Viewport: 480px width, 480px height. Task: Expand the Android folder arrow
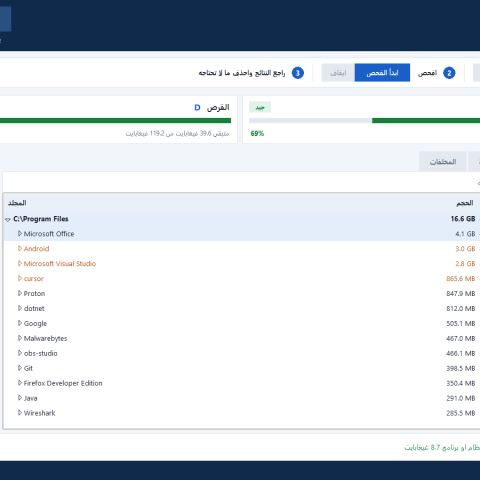pos(20,249)
